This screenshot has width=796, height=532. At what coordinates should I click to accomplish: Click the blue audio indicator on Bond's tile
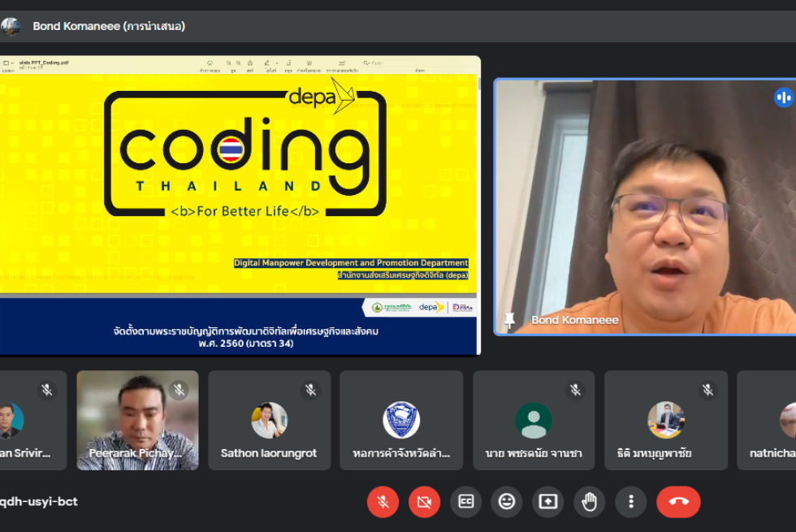click(783, 97)
